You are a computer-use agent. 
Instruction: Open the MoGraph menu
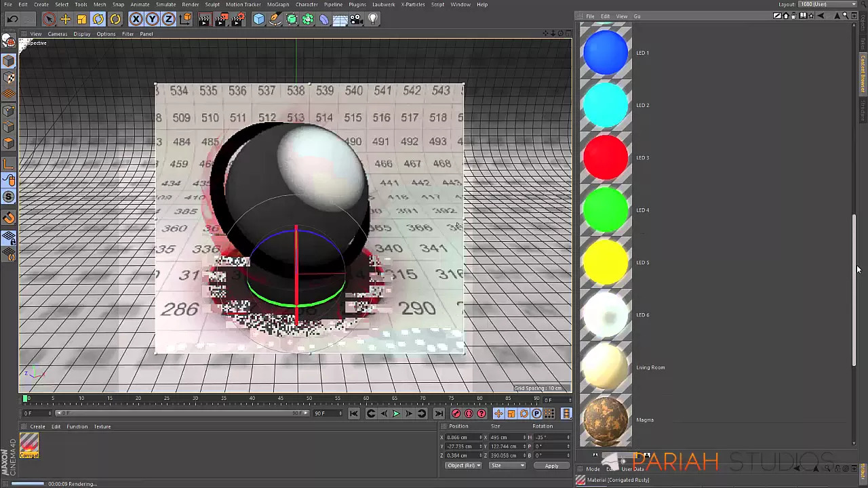[278, 5]
